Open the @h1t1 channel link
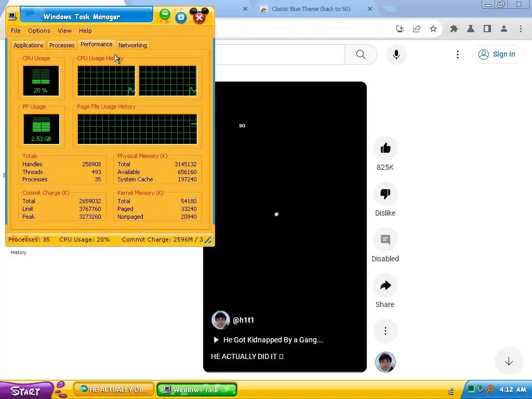 (x=243, y=320)
